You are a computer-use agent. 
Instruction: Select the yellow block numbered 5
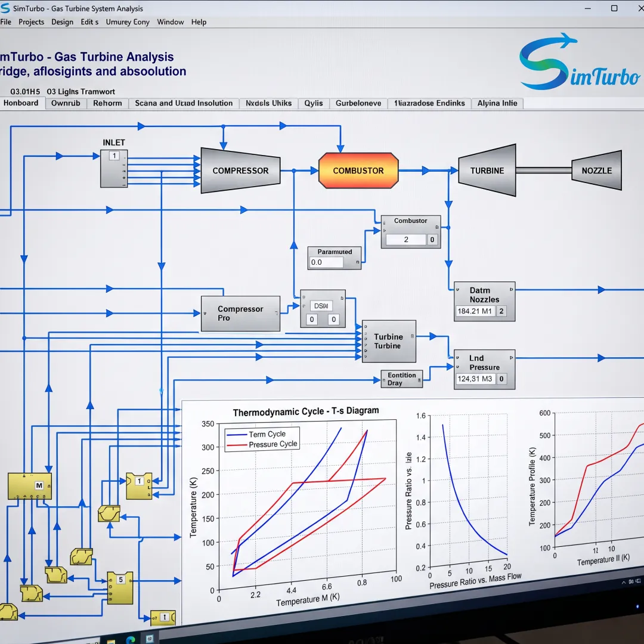coord(120,588)
